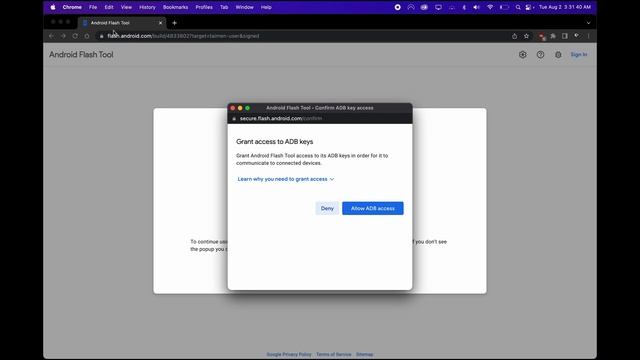Open Google Privacy Policy link
This screenshot has height=360, width=640.
[289, 354]
